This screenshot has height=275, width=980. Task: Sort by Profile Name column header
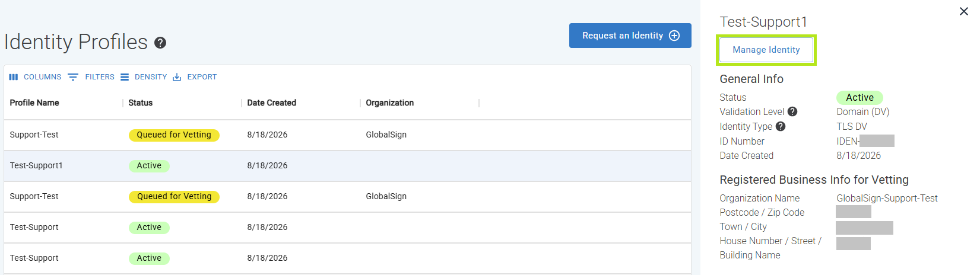coord(34,103)
